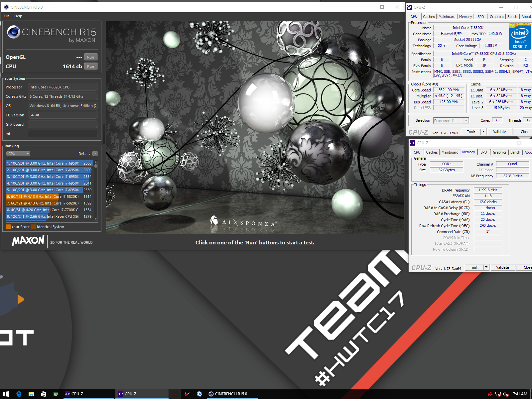Open the Cinebench Help menu

click(x=18, y=16)
